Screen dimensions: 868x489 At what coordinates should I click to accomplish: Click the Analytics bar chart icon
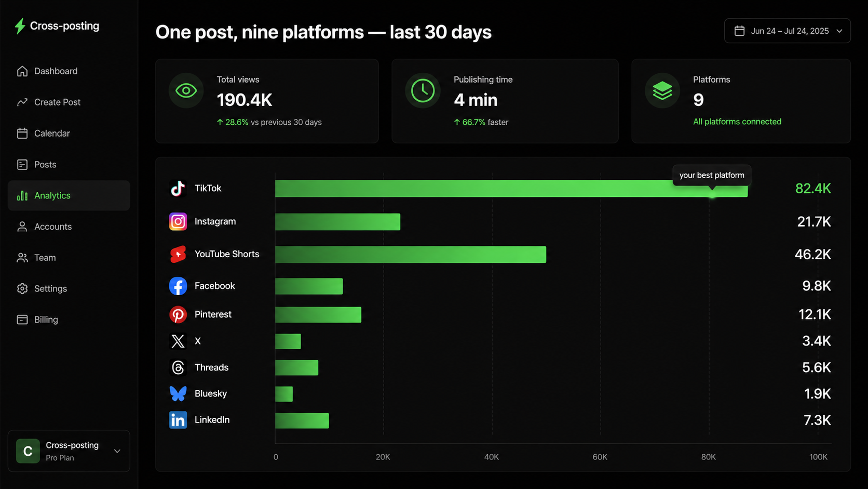point(22,196)
